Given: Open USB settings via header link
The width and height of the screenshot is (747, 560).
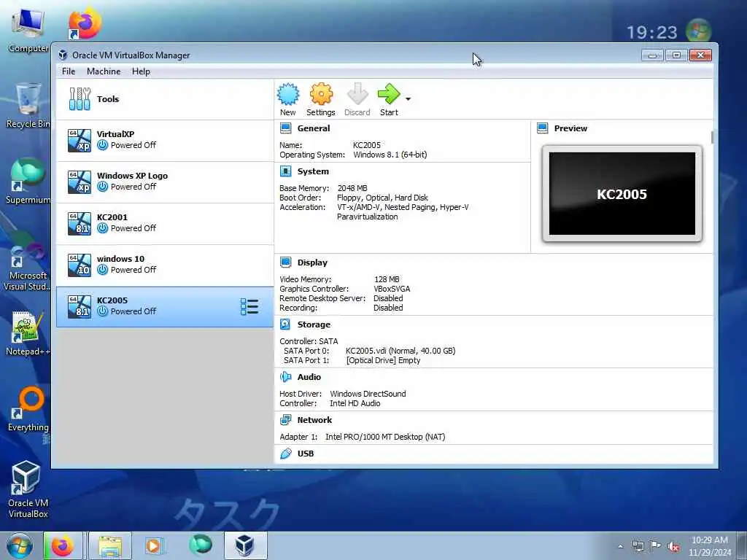Looking at the screenshot, I should 306,454.
